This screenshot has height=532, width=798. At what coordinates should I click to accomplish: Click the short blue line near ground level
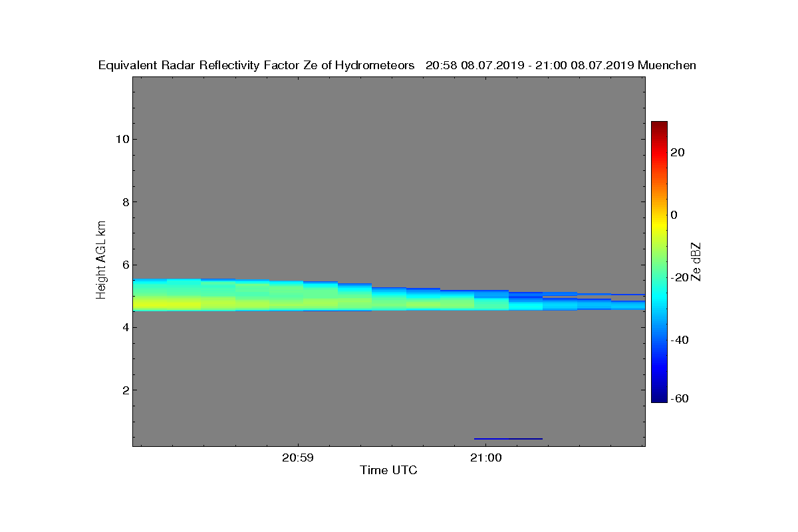click(x=508, y=439)
